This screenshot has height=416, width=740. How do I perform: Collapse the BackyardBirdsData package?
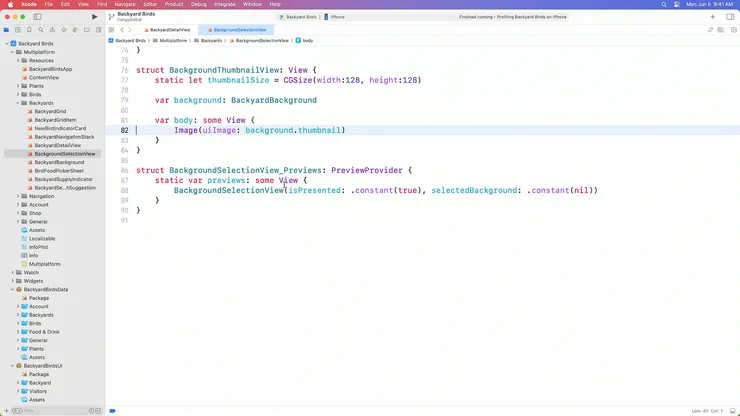pos(13,289)
